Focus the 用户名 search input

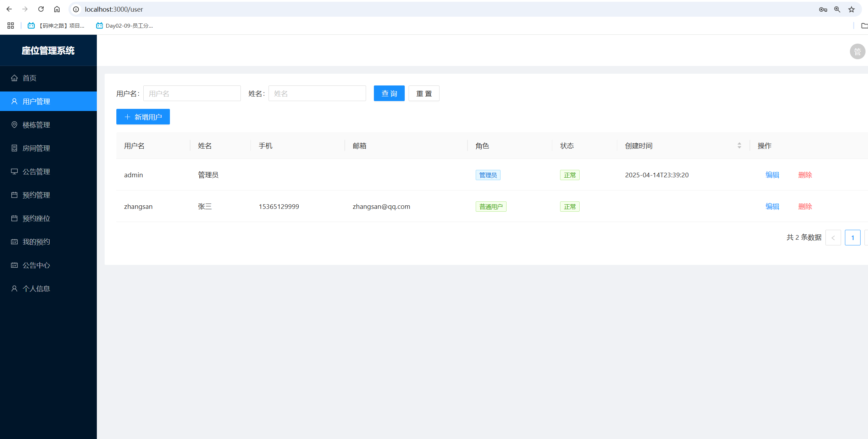[192, 94]
